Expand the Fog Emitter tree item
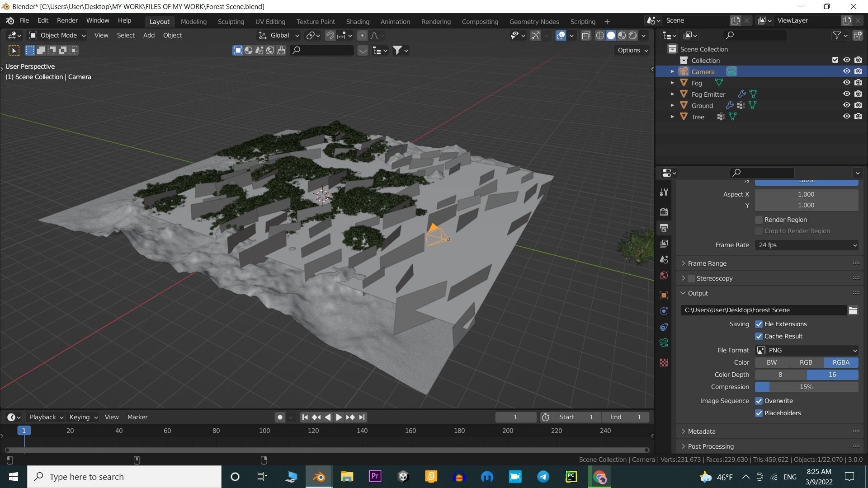This screenshot has width=868, height=488. pos(672,94)
